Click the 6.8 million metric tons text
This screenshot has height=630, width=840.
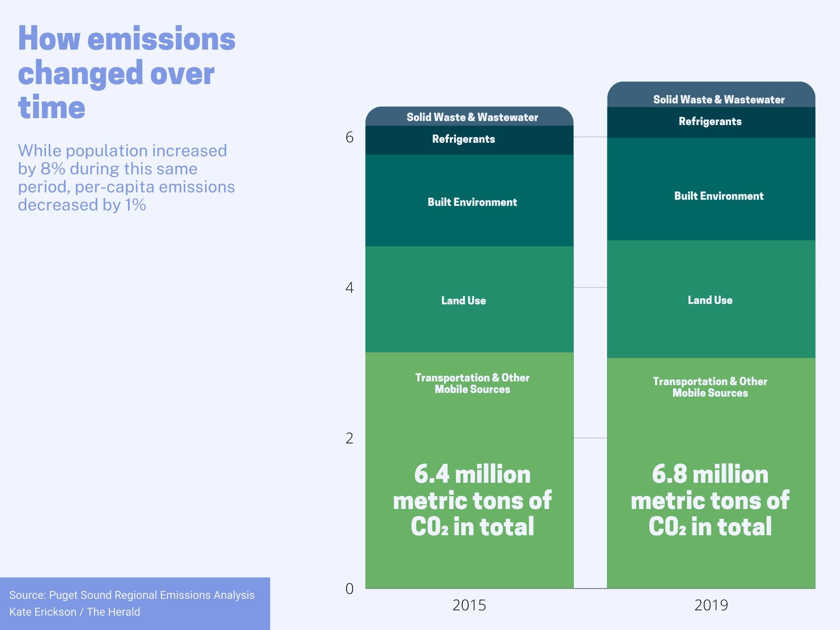(710, 500)
